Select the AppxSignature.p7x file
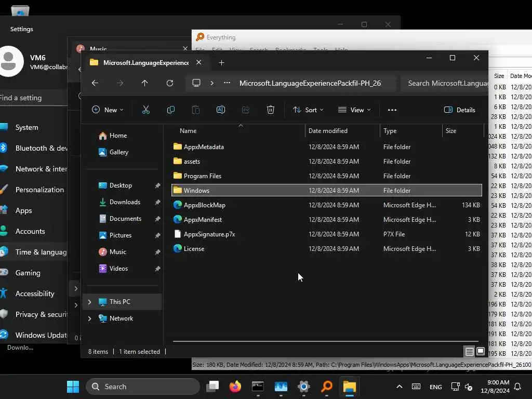 click(327, 234)
